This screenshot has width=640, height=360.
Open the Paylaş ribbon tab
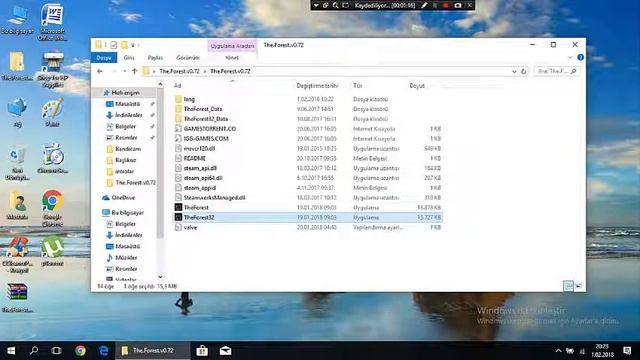155,58
